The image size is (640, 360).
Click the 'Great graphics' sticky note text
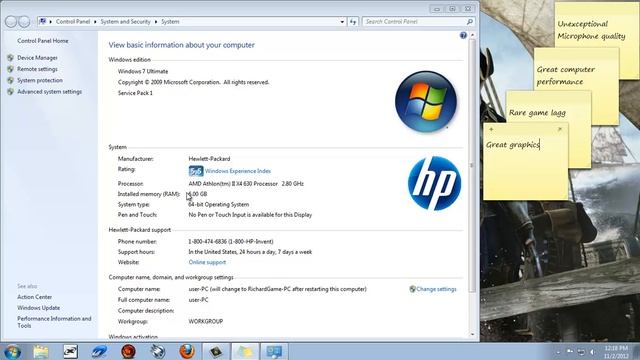[513, 145]
